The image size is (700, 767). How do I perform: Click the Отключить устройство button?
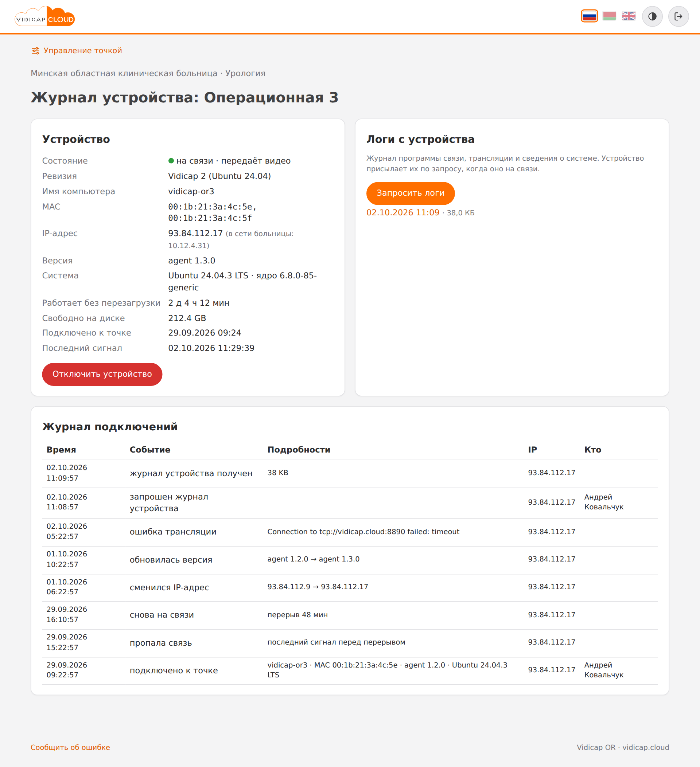click(x=102, y=374)
